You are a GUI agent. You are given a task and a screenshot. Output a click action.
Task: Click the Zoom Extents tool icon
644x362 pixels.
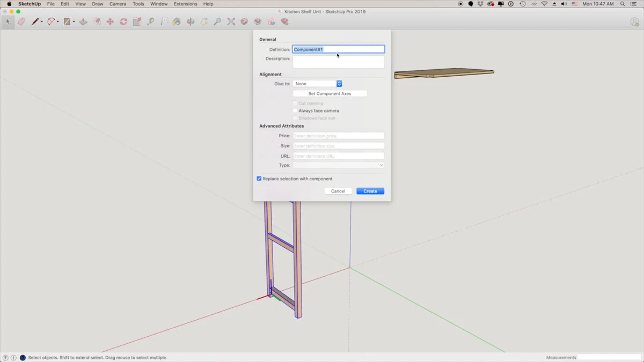231,22
